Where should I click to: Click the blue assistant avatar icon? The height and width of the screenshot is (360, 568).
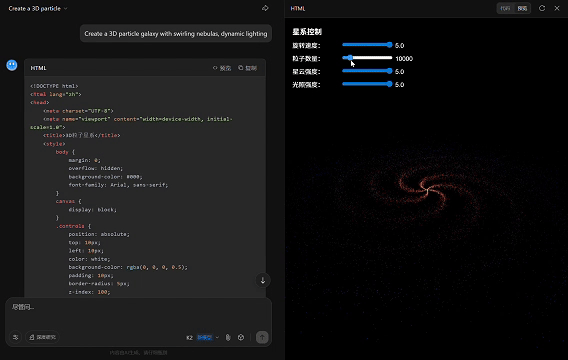point(12,65)
